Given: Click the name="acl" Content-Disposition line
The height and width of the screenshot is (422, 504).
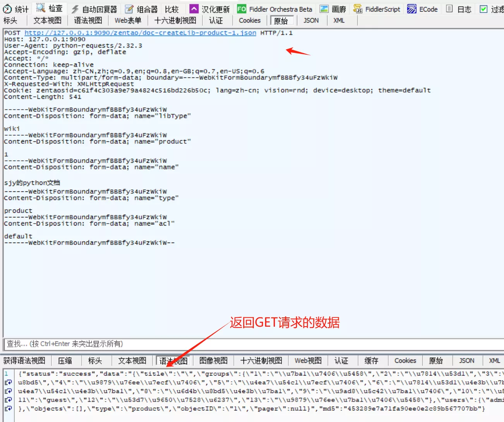Looking at the screenshot, I should tap(89, 224).
